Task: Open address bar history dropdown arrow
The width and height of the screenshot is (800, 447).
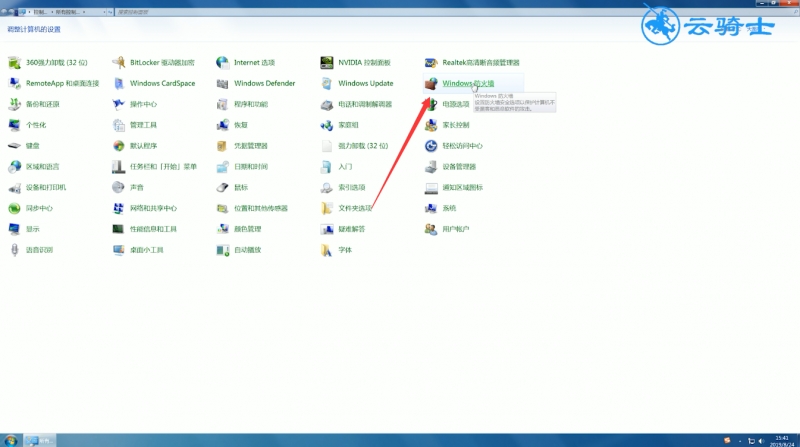Action: click(x=105, y=12)
